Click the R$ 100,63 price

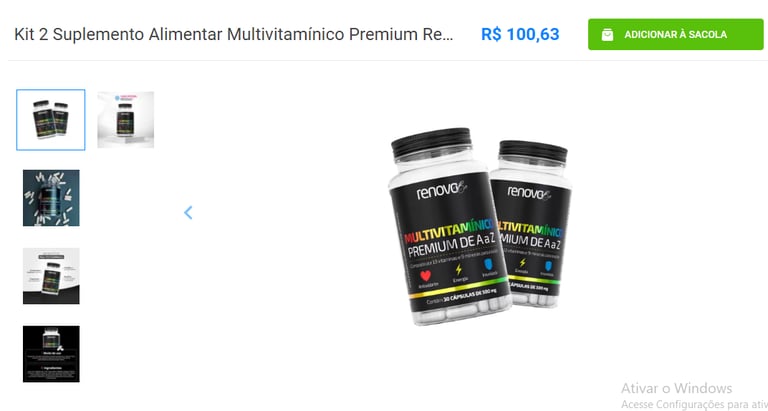coord(520,34)
